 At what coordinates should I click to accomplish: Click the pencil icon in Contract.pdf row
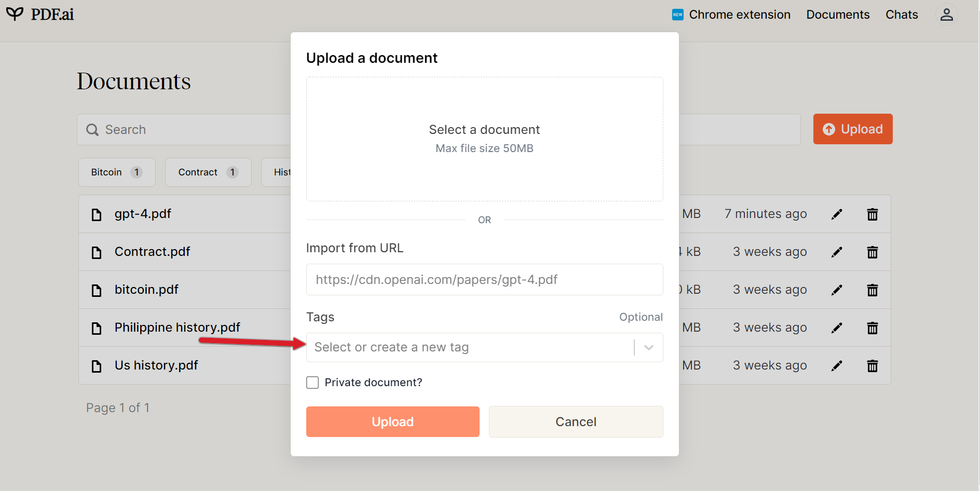837,252
